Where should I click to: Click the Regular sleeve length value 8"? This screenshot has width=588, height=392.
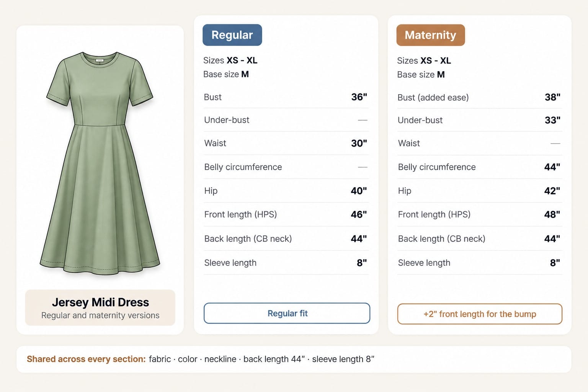[362, 263]
